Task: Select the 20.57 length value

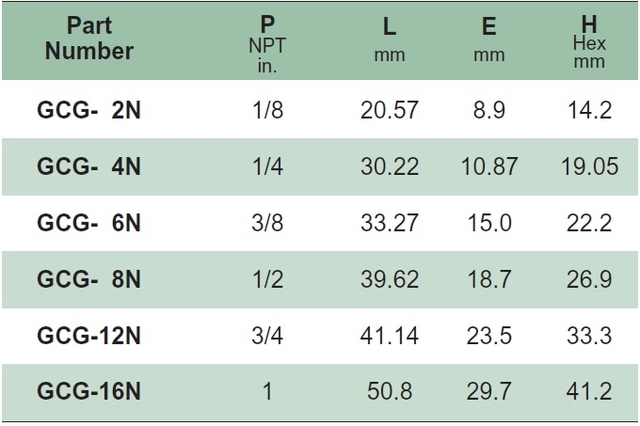Action: 389,110
